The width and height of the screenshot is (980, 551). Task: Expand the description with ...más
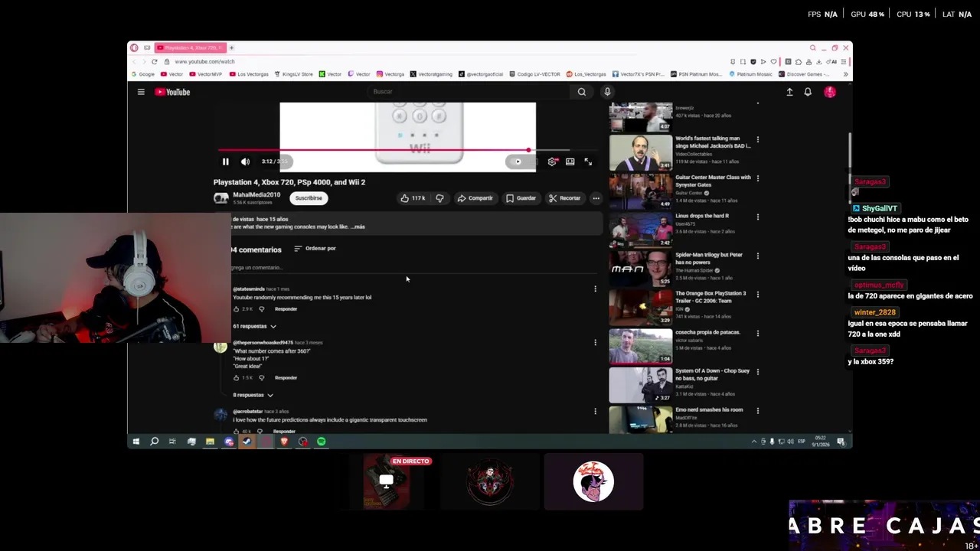(x=358, y=227)
